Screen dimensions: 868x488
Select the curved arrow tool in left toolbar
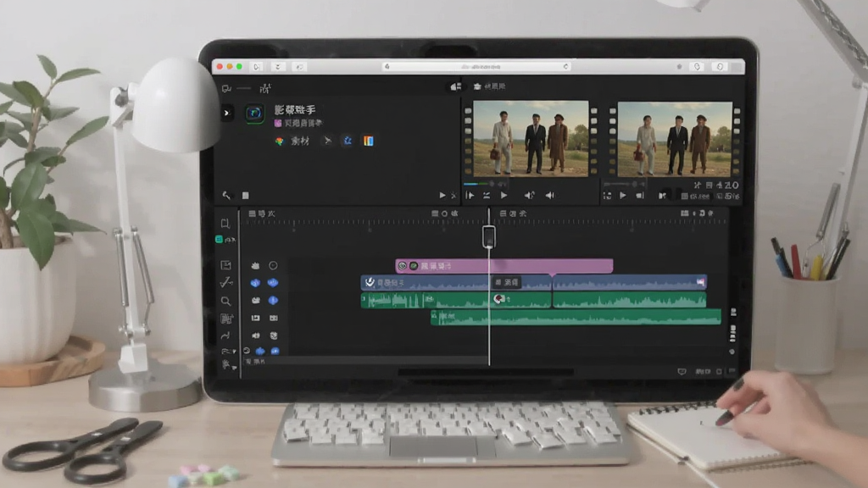click(225, 335)
